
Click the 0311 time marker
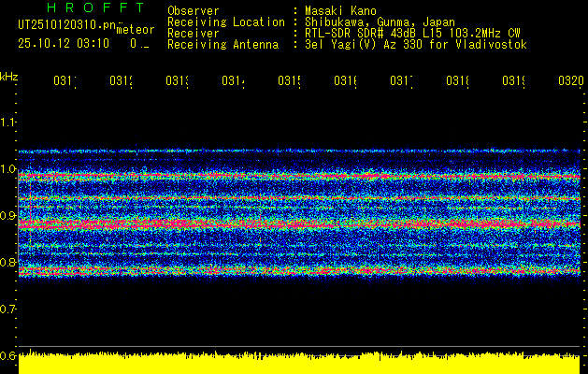coord(65,80)
